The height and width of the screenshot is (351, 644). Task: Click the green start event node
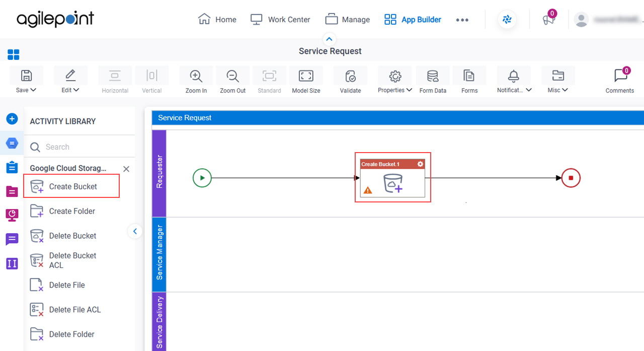click(202, 178)
